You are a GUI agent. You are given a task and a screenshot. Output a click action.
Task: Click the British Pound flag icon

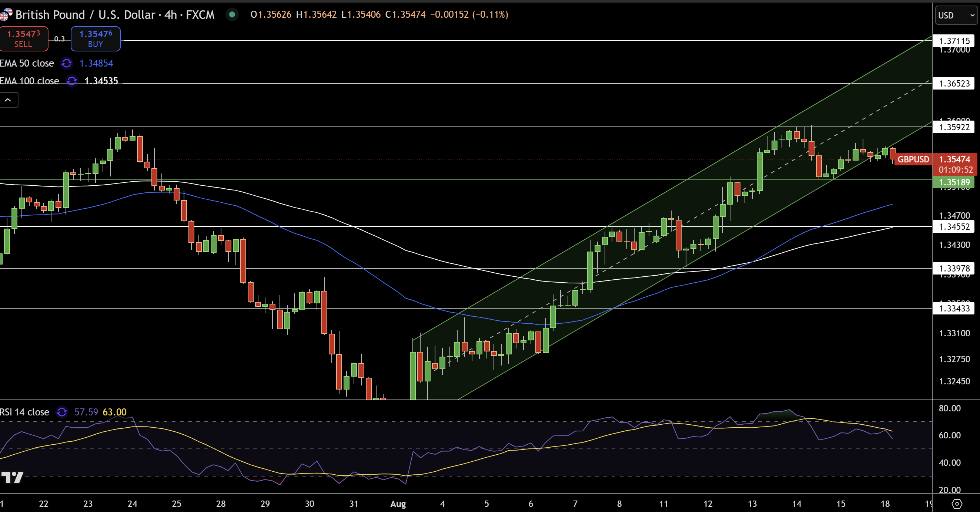point(6,14)
